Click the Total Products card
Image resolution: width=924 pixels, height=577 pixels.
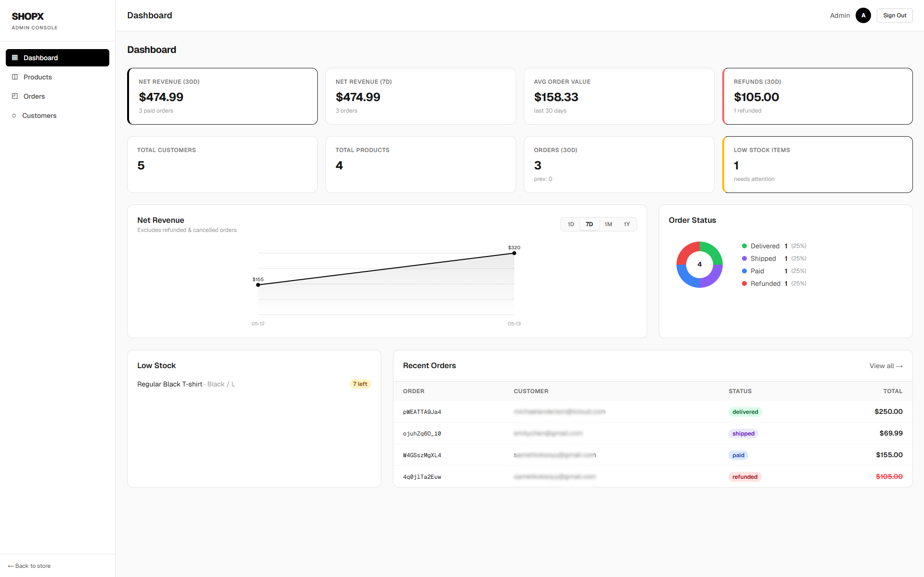click(x=421, y=165)
